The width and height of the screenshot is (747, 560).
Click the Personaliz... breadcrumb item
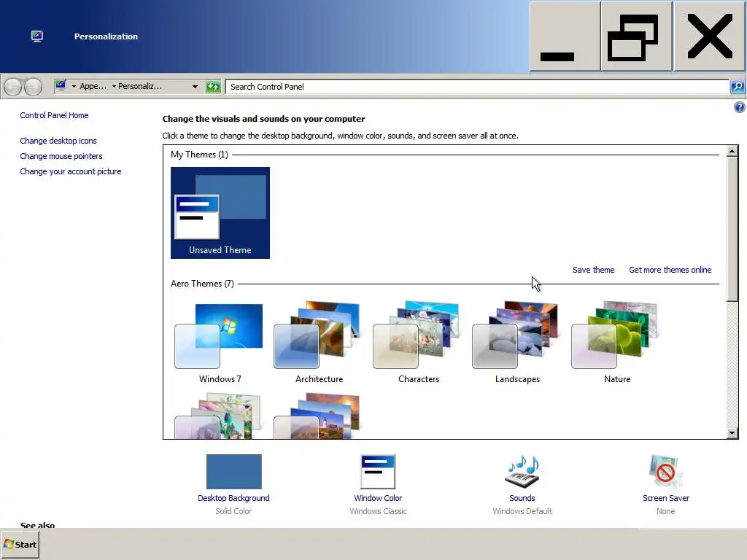point(140,86)
